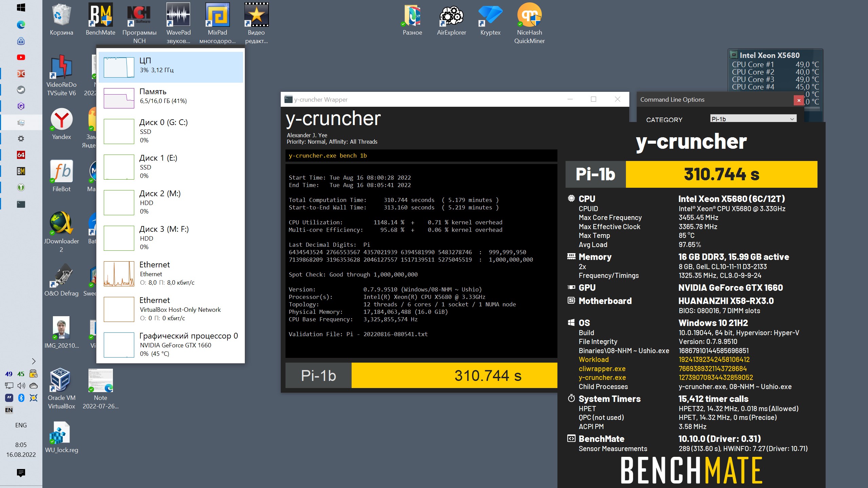Click the Intel Xeon X5680 temperature gadget title
Image resolution: width=868 pixels, height=488 pixels.
pos(770,55)
